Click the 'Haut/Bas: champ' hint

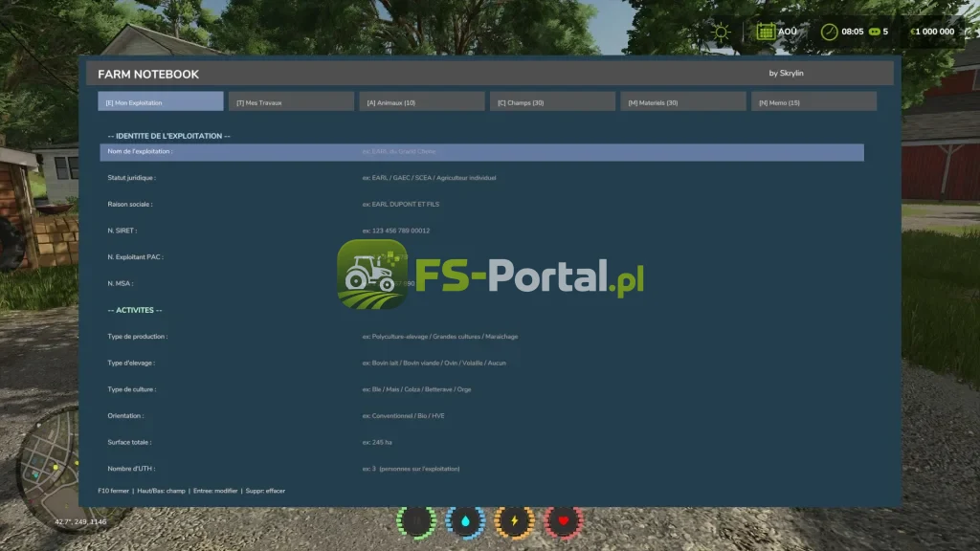161,491
